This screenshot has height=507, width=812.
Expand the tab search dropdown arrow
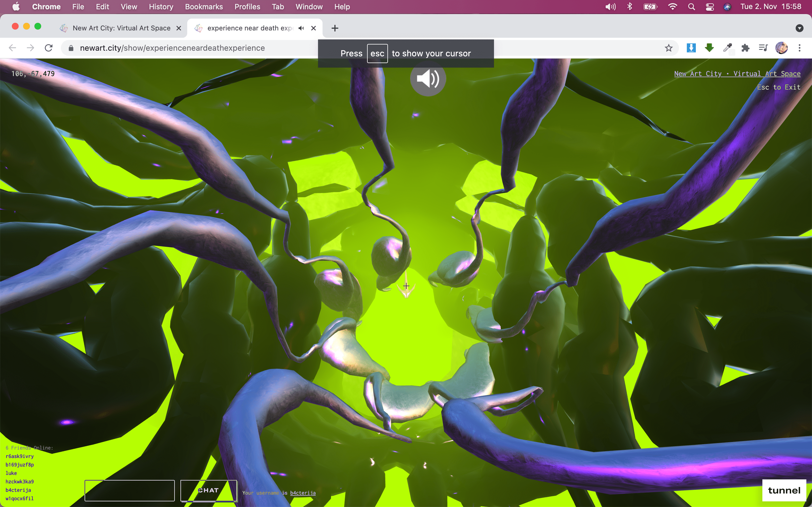[x=799, y=28]
